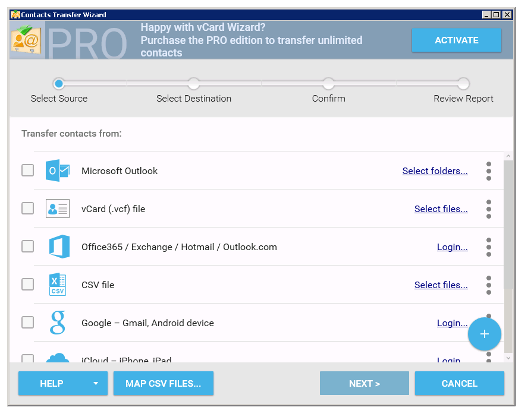Click the blue plus add-source button
This screenshot has height=420, width=531.
click(484, 334)
